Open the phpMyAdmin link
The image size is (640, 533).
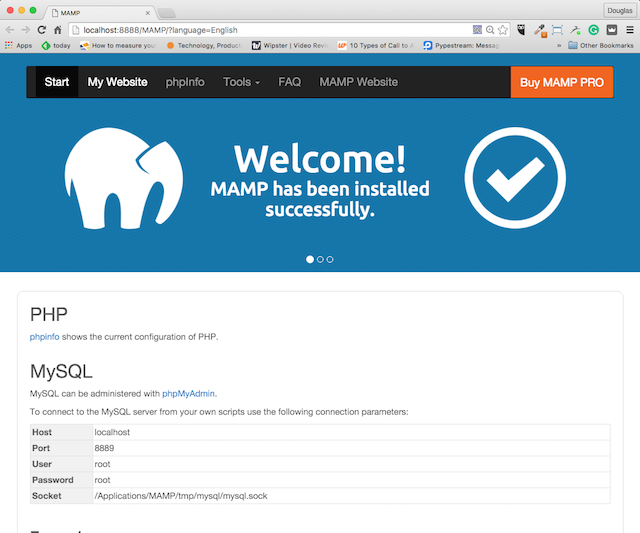coord(188,393)
